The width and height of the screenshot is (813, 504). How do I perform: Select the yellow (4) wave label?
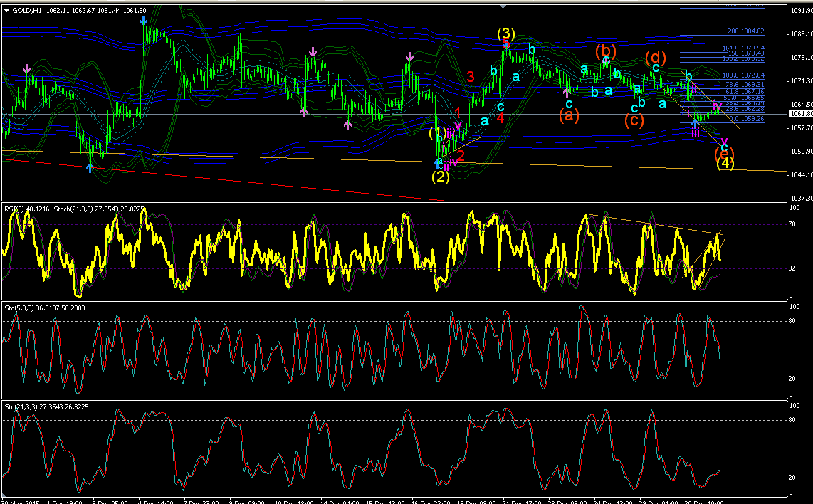click(725, 163)
